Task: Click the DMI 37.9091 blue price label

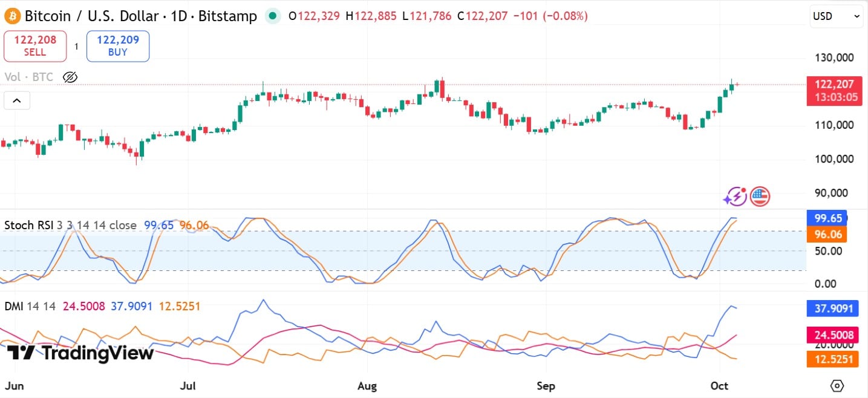Action: pos(833,308)
